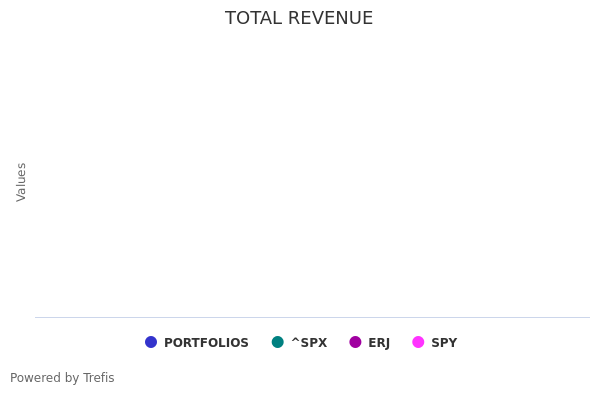The width and height of the screenshot is (600, 400).
Task: Select the Values y-axis label
Action: [x=22, y=182]
